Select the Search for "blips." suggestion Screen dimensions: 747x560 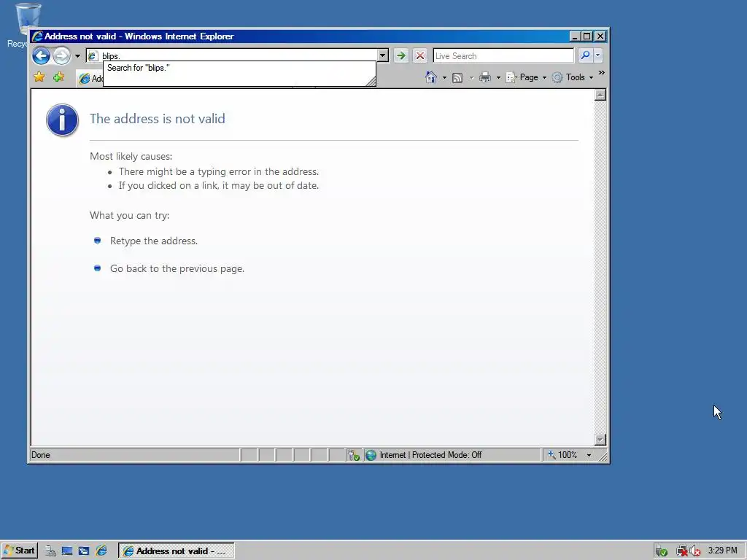[239, 68]
